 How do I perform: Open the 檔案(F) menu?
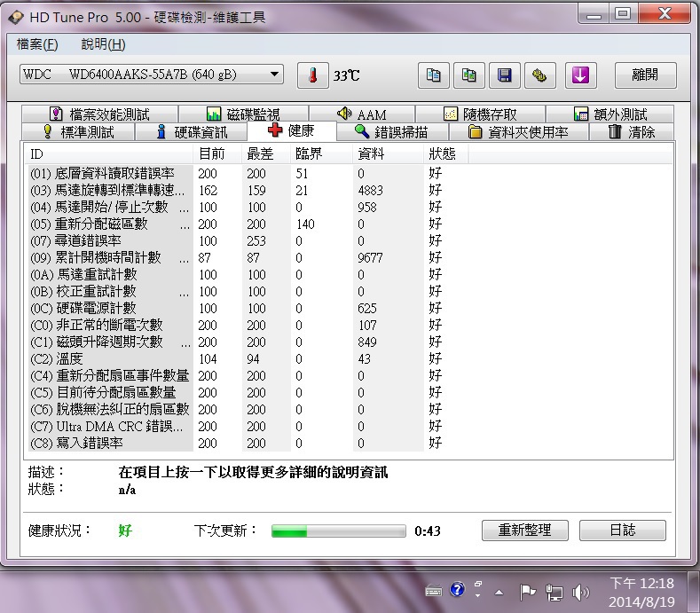[37, 44]
